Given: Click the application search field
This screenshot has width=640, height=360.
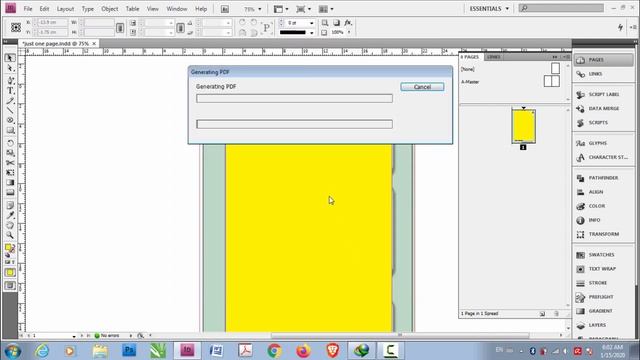Looking at the screenshot, I should click(561, 8).
